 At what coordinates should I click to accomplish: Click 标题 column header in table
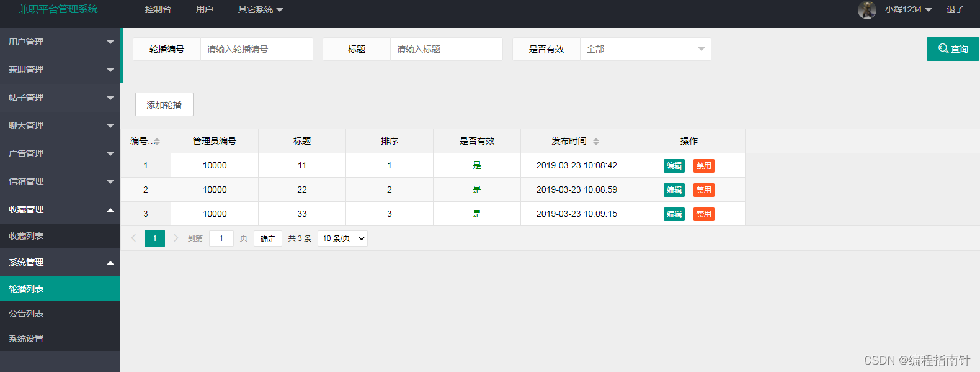coord(302,141)
